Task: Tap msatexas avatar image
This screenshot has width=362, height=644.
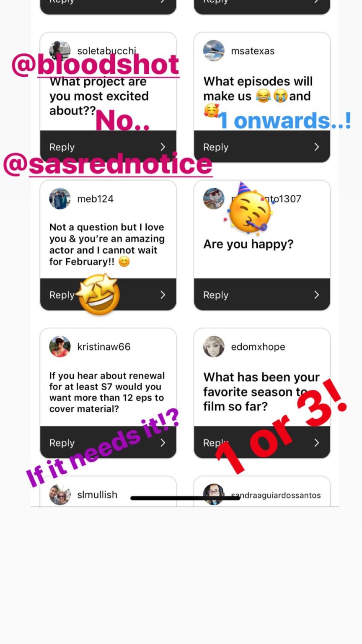Action: tap(214, 51)
